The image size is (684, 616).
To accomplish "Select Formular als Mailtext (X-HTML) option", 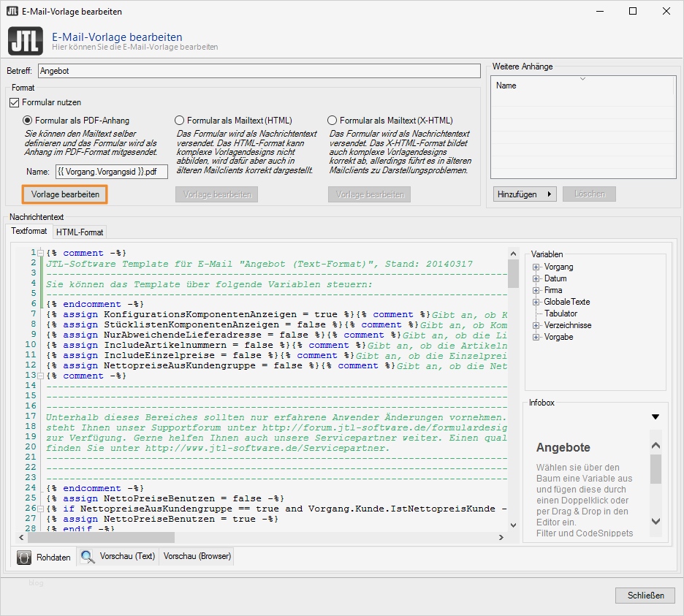I will [x=332, y=121].
